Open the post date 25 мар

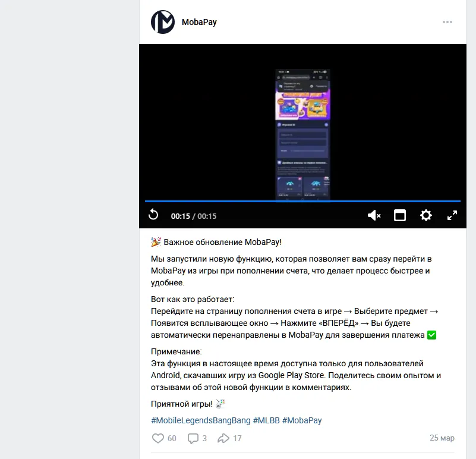click(442, 438)
